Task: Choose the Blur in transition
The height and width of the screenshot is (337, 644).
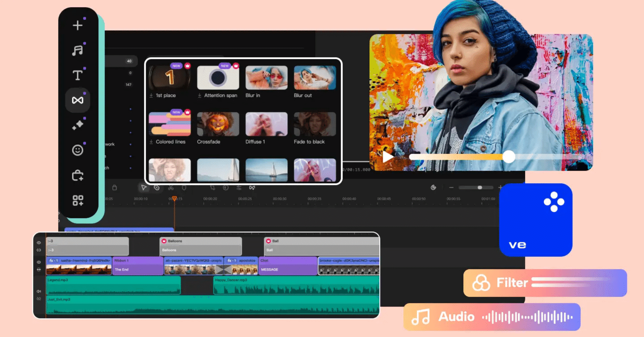Action: [267, 76]
